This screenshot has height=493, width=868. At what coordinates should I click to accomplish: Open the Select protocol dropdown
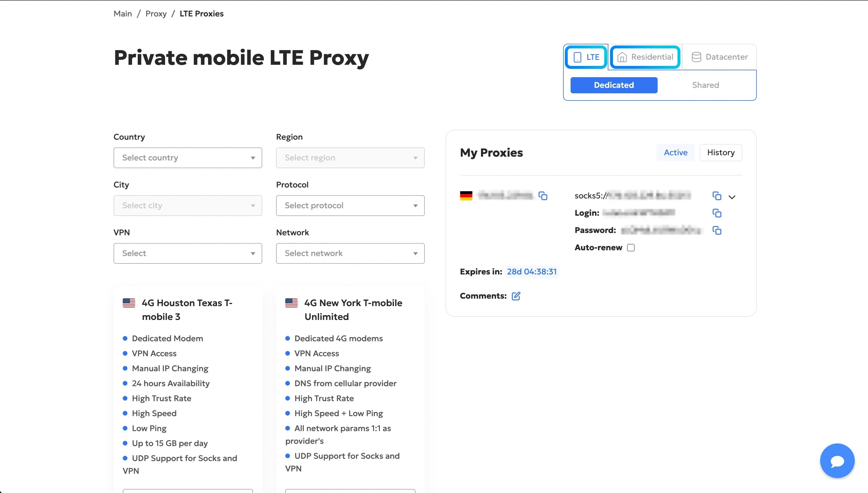[350, 206]
